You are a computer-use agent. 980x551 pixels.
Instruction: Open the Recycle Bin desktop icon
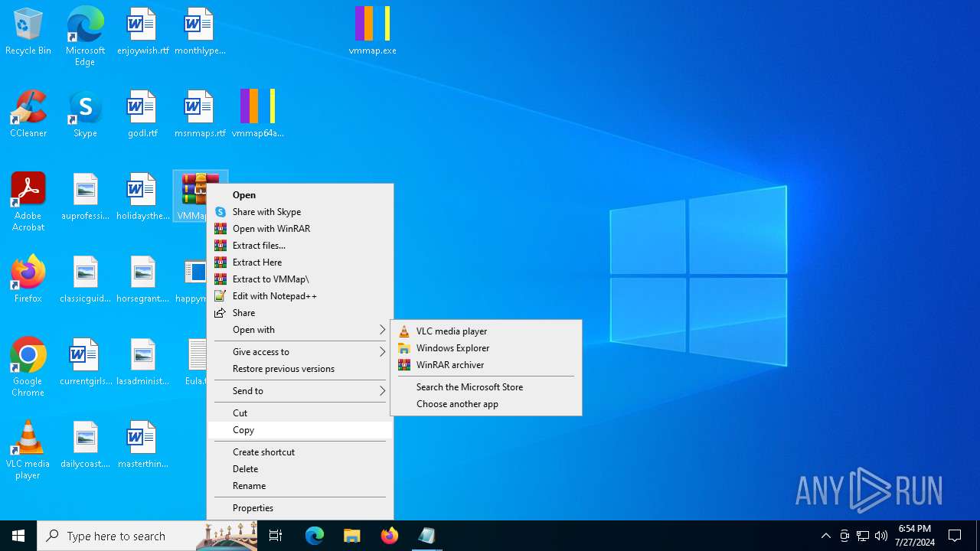click(x=28, y=32)
